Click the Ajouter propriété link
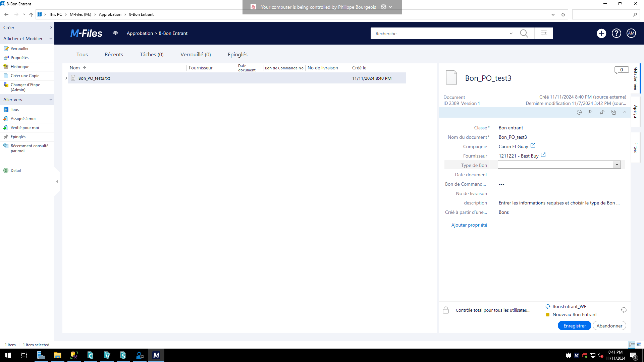The image size is (644, 362). point(469,225)
